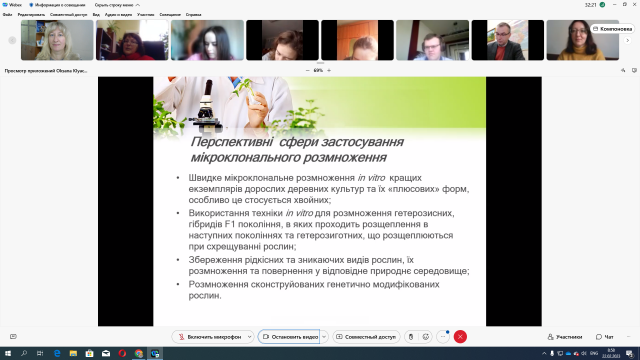The image size is (640, 360).
Task: Open the Вид menu
Action: [x=96, y=15]
